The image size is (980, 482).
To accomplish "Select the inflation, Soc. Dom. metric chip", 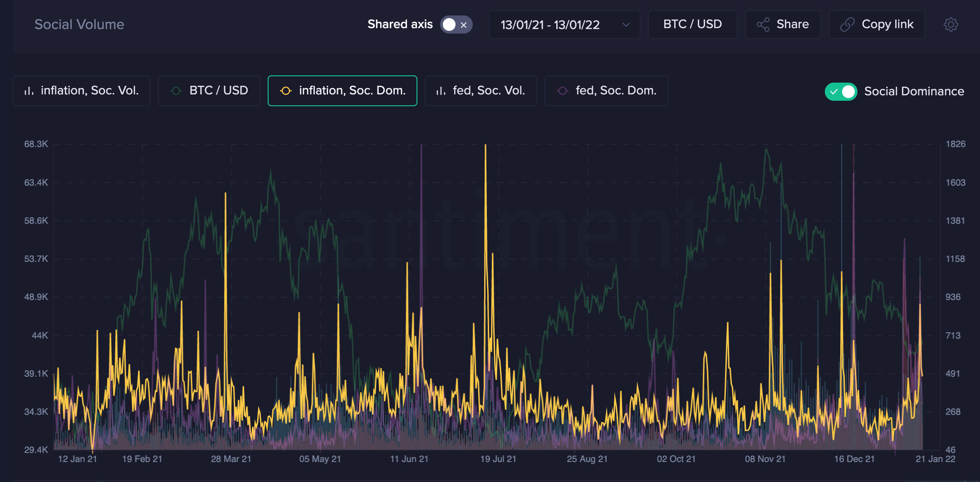I will 343,91.
